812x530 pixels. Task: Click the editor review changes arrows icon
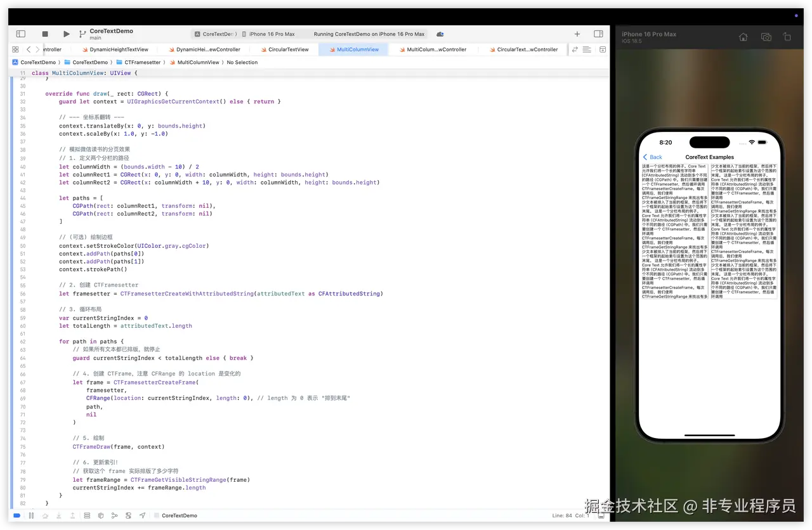click(x=575, y=49)
